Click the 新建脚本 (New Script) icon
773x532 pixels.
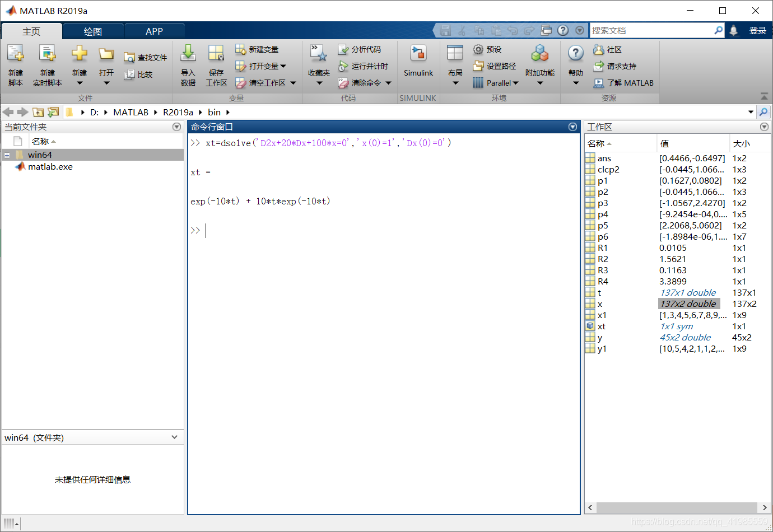[x=16, y=54]
